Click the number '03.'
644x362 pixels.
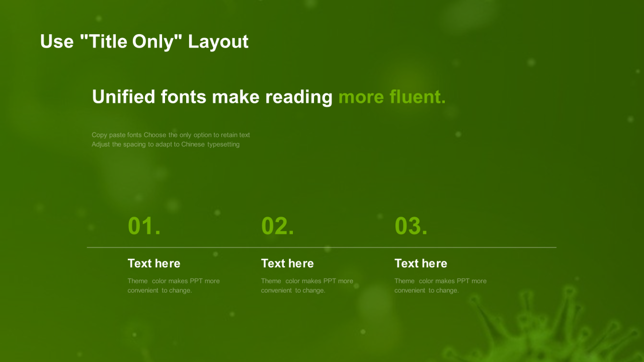pos(411,226)
